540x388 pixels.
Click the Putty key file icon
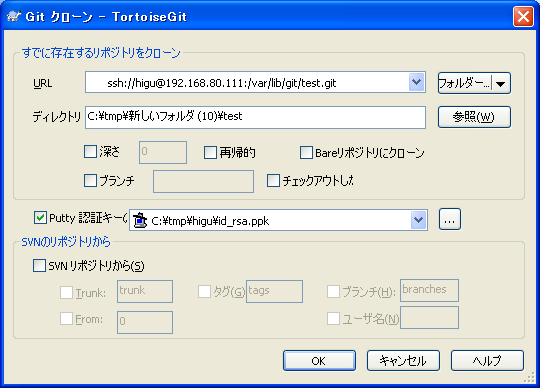point(140,220)
